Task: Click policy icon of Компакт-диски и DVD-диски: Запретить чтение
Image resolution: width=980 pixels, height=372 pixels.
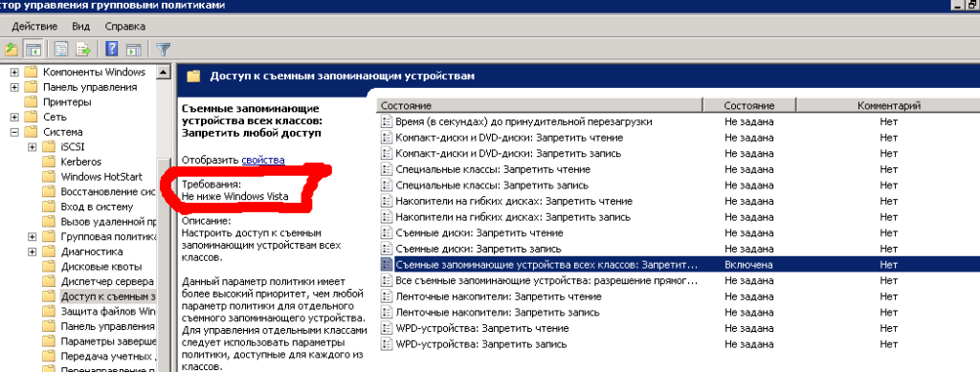Action: coord(387,138)
